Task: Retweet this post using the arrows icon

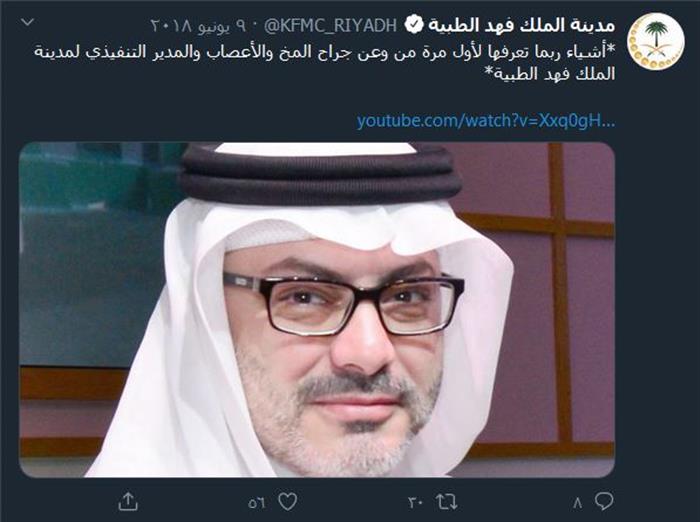Action: (x=447, y=502)
